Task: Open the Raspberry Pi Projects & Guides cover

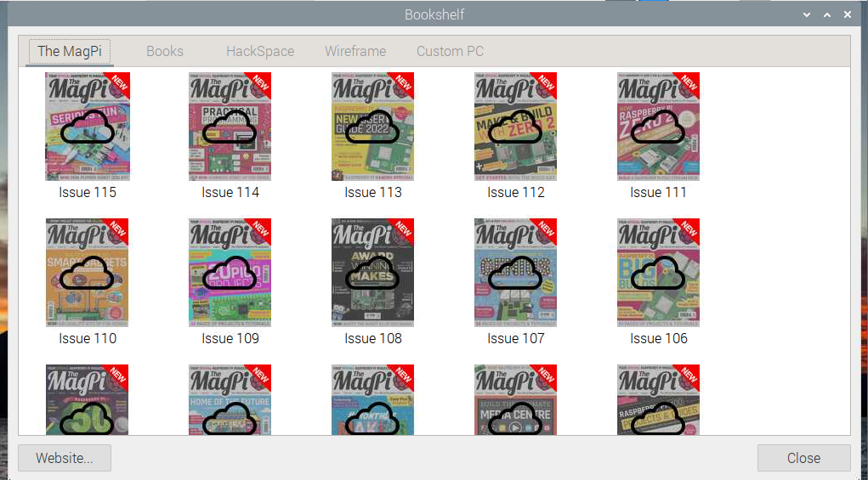Action: click(658, 399)
